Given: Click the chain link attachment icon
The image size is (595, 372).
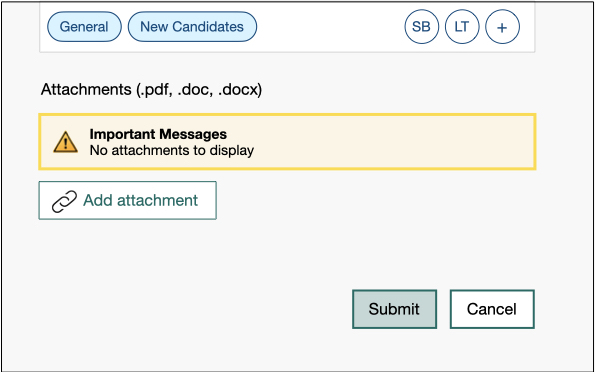Looking at the screenshot, I should (x=64, y=201).
